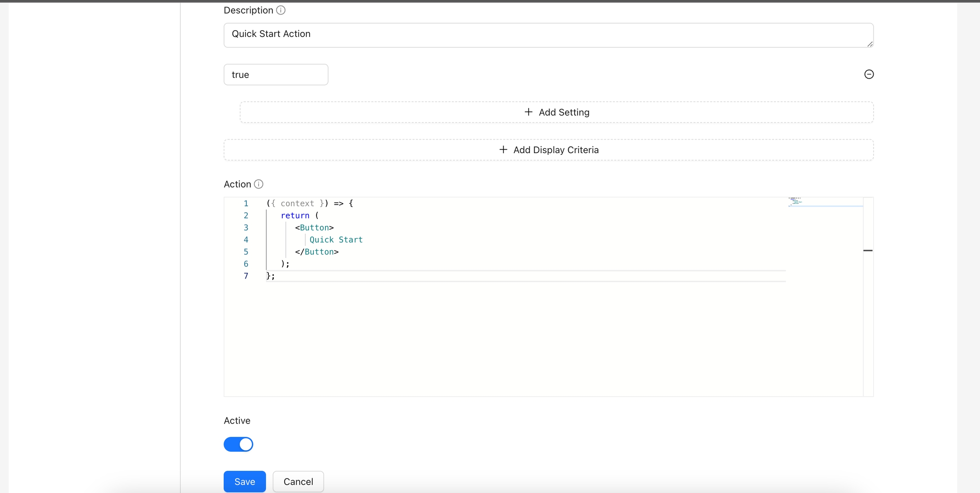Place cursor on 'return' keyword in line 2
The height and width of the screenshot is (493, 980).
295,216
